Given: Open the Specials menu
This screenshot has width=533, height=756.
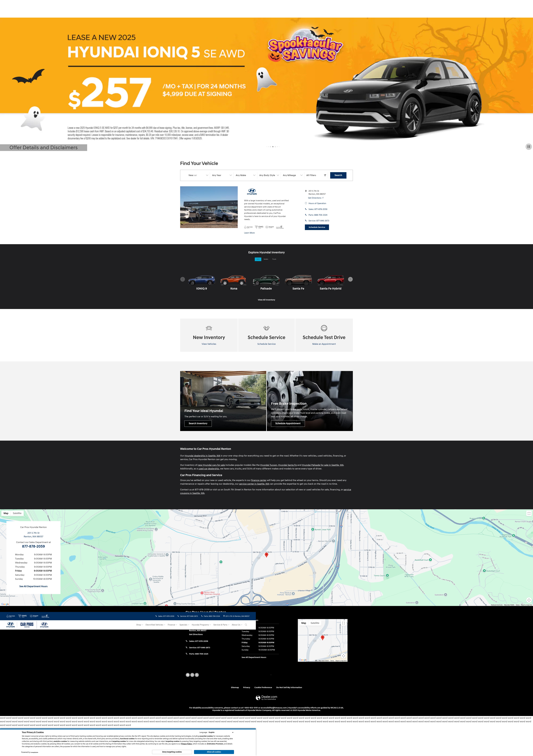Looking at the screenshot, I should 184,625.
